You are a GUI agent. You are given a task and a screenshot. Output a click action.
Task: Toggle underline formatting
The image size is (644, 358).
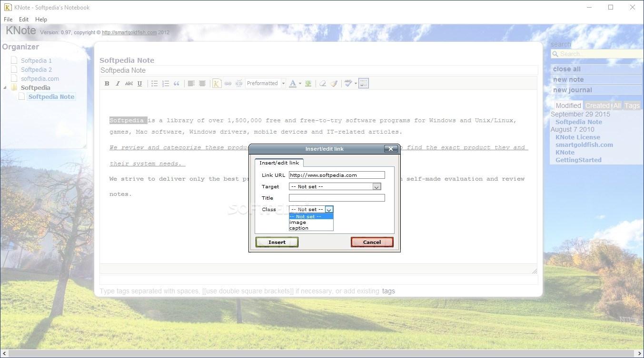[x=139, y=84]
